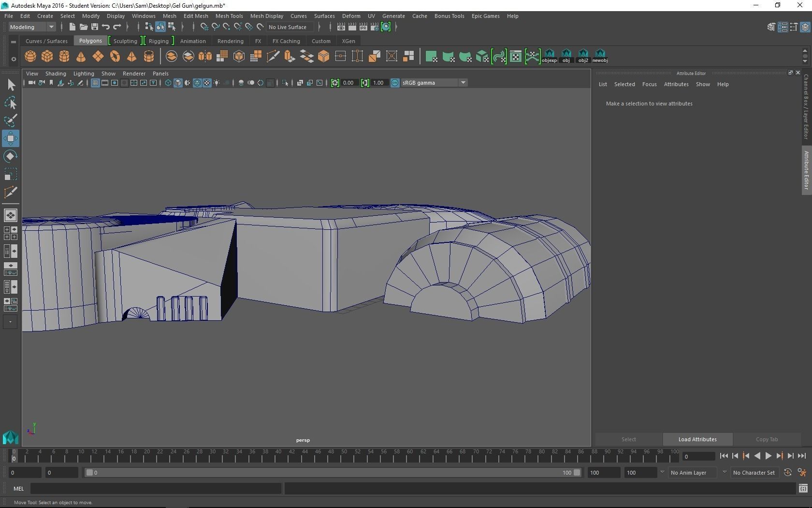This screenshot has width=812, height=508.
Task: Open the Render Settings icon
Action: point(374,27)
